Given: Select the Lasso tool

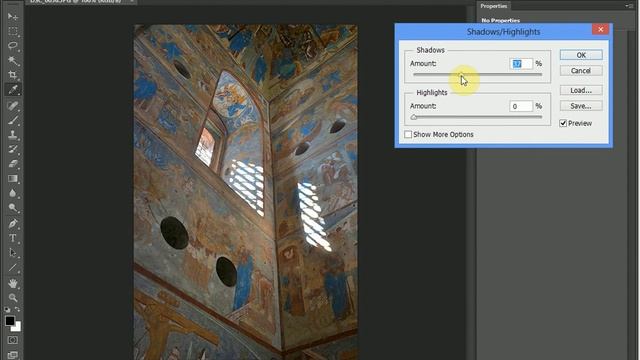Looking at the screenshot, I should pos(13,45).
